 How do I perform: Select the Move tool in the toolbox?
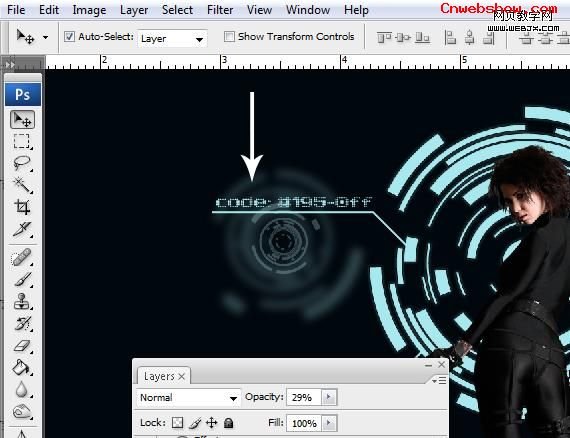coord(23,120)
